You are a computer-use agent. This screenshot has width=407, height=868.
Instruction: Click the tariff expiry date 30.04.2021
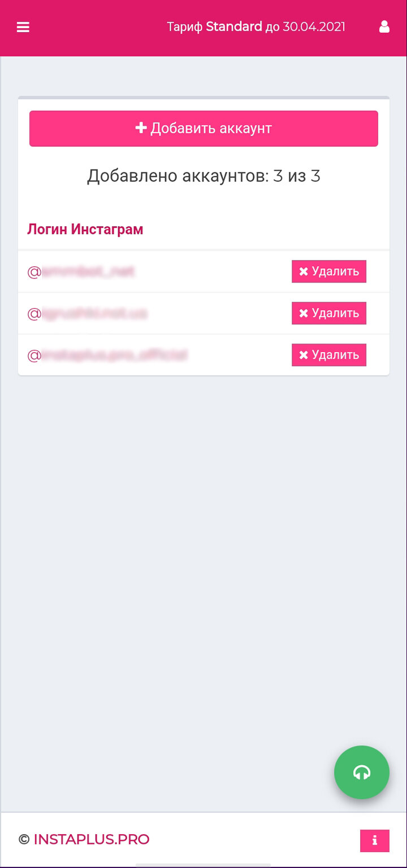(314, 27)
